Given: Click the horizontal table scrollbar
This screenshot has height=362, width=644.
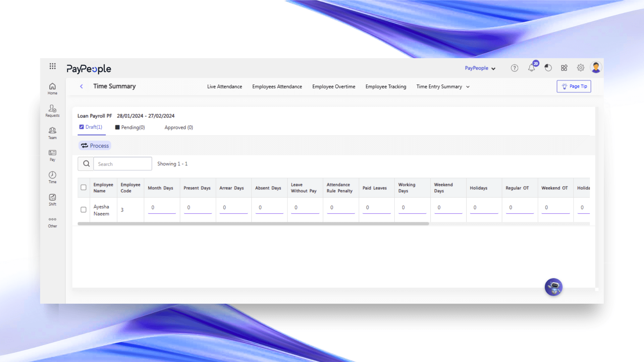Looking at the screenshot, I should tap(253, 224).
